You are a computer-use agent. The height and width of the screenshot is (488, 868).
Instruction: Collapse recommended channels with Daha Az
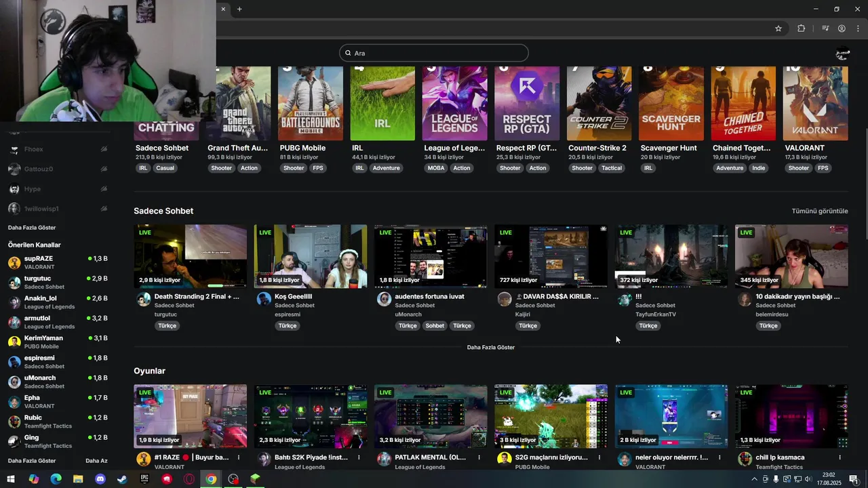coord(96,461)
